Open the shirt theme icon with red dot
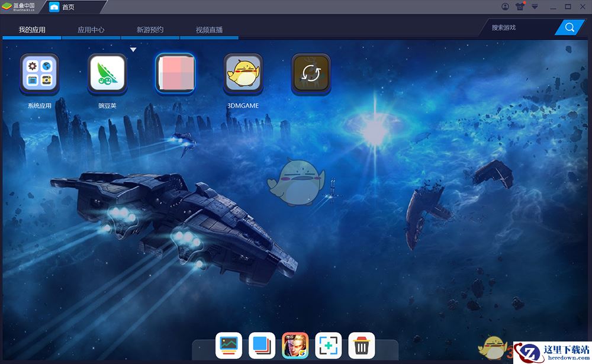The height and width of the screenshot is (364, 592). tap(520, 7)
